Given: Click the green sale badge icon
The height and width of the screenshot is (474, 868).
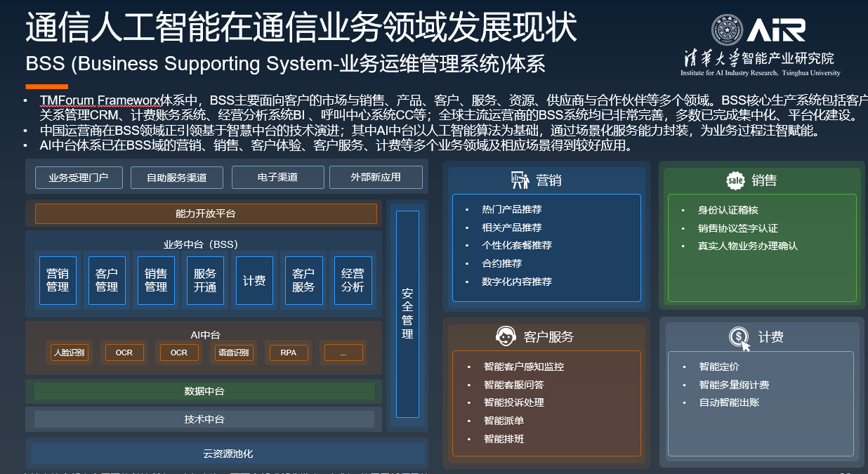Looking at the screenshot, I should pos(735,180).
